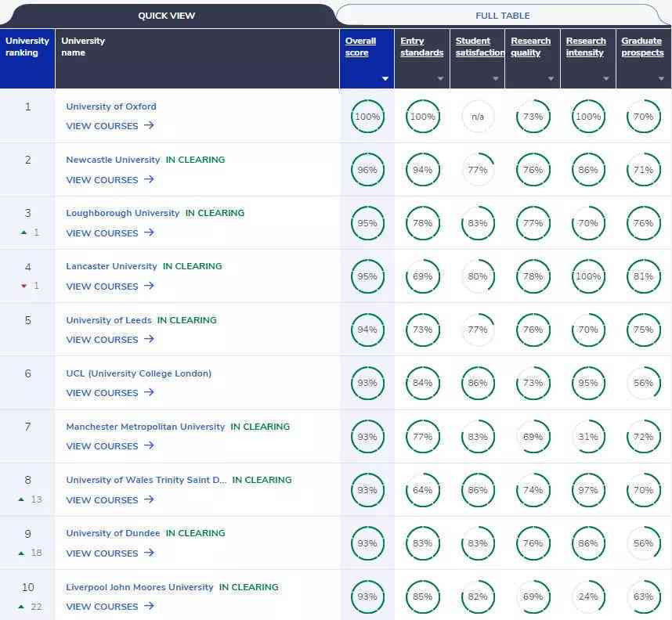Viewport: 672px width, 620px height.
Task: Click the arrow icon beside Leeds' View Courses
Action: point(149,339)
